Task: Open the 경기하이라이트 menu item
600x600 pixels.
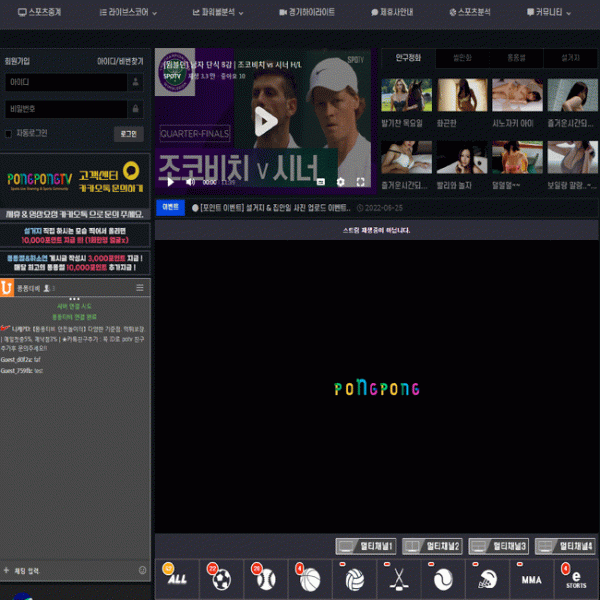Action: pos(307,13)
